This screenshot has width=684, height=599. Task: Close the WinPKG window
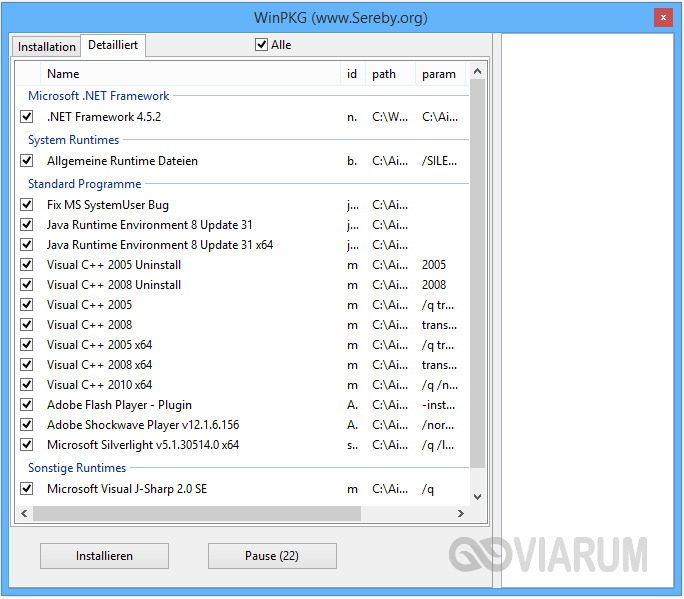click(663, 17)
